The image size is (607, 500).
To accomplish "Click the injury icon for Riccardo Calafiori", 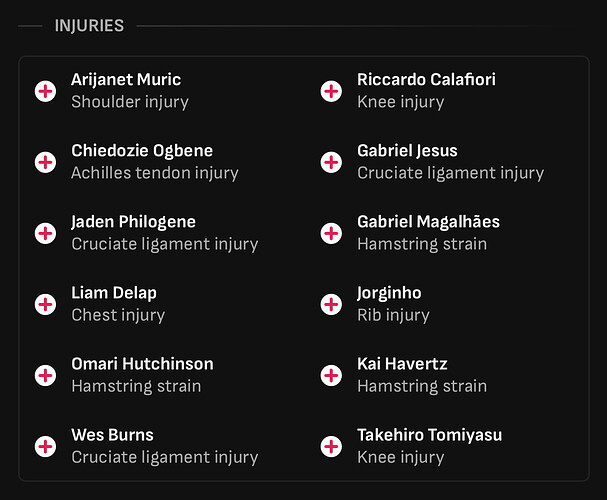I will [331, 91].
